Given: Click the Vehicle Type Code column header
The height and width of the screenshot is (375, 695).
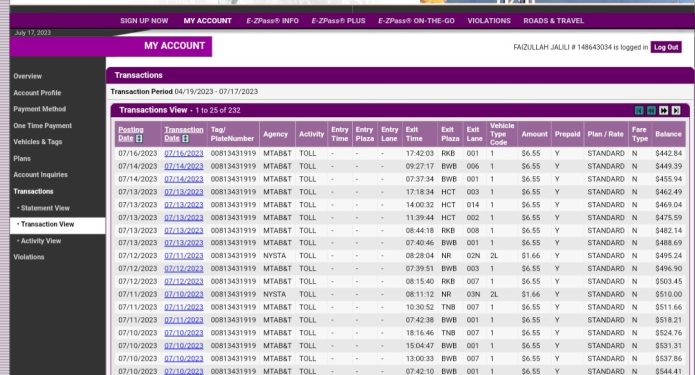Looking at the screenshot, I should point(502,134).
